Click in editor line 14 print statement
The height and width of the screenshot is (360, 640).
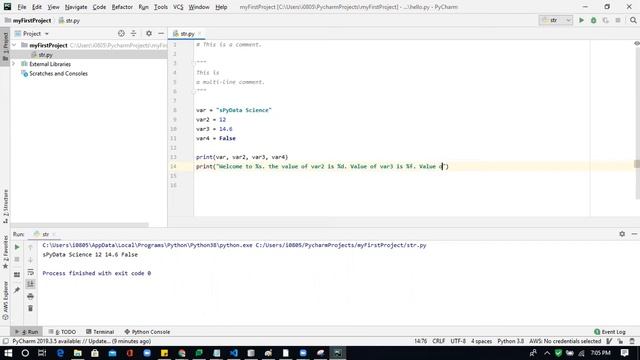click(322, 167)
